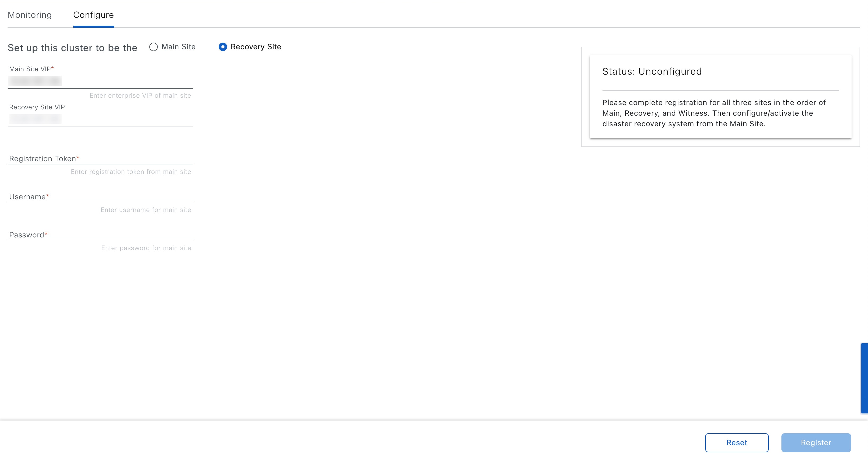Click the Recovery Site VIP label
The width and height of the screenshot is (868, 465).
(x=37, y=107)
